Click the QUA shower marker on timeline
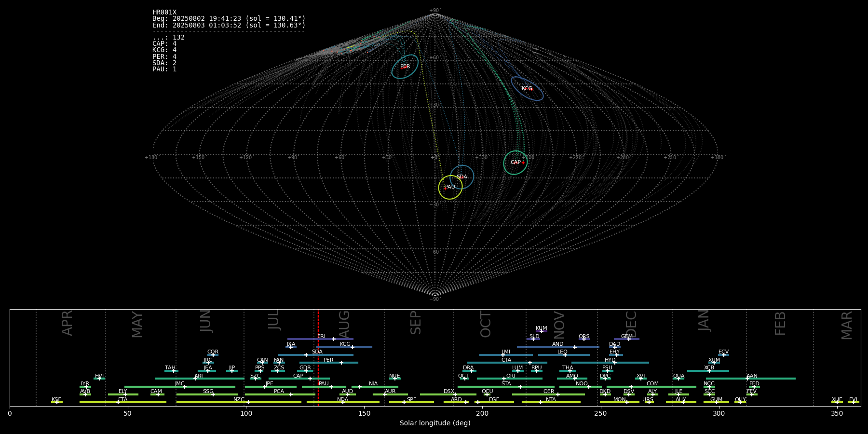868x434 pixels. (678, 379)
